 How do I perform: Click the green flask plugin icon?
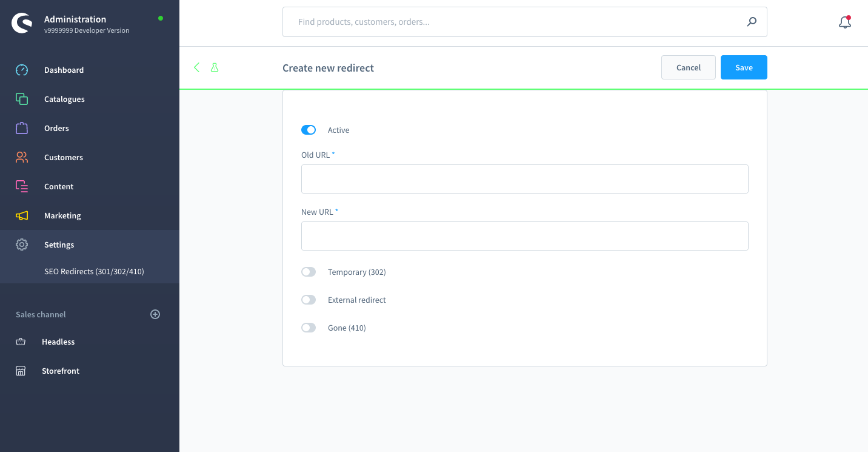(214, 67)
